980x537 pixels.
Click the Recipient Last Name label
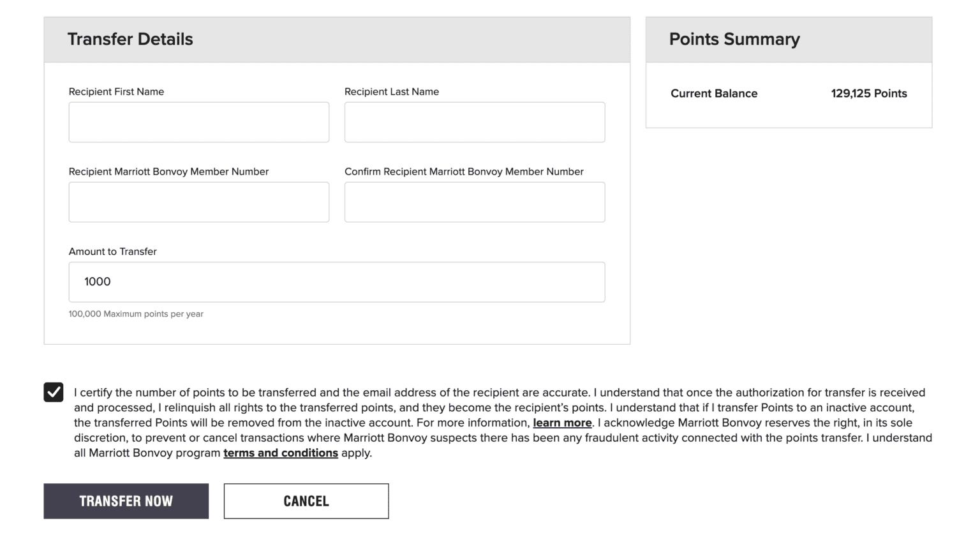[x=392, y=91]
